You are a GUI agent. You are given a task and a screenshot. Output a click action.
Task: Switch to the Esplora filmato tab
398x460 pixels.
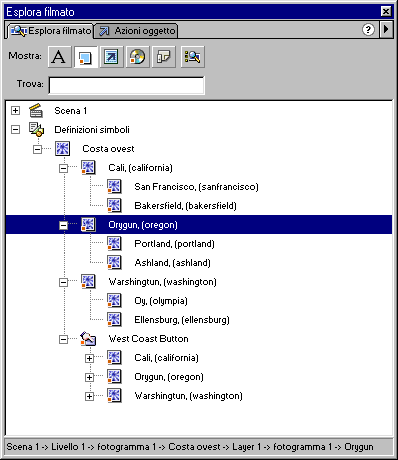(x=50, y=31)
